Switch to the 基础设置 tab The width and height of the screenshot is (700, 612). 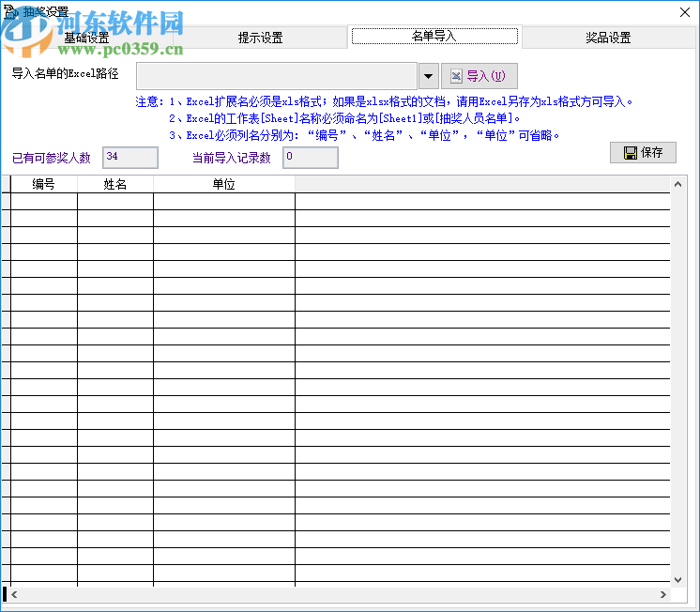click(86, 38)
